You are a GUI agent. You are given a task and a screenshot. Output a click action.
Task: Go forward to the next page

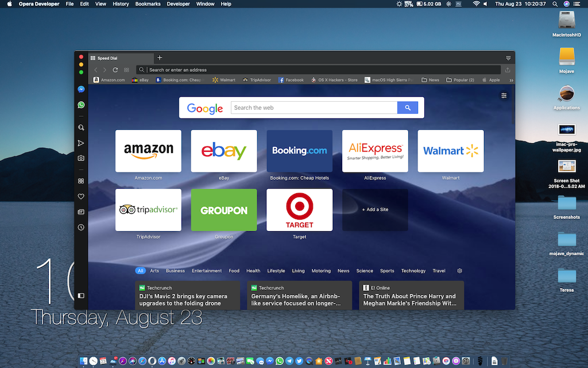pyautogui.click(x=105, y=70)
